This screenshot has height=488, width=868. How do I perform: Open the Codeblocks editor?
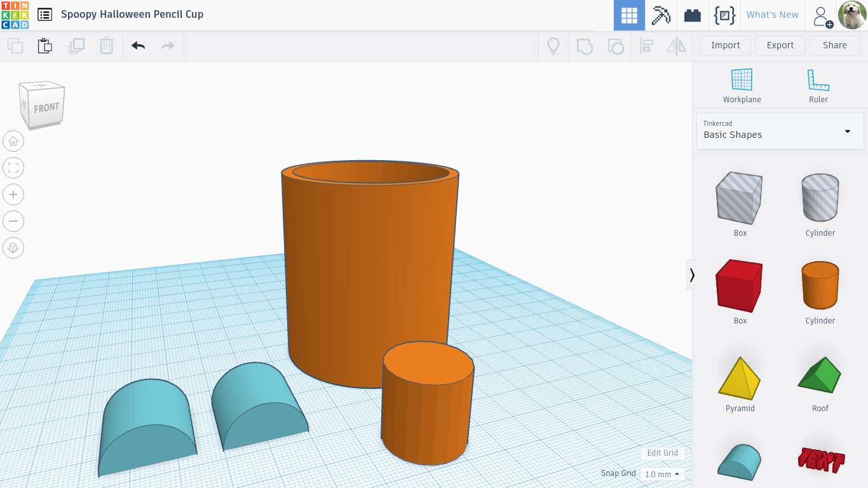click(x=724, y=15)
